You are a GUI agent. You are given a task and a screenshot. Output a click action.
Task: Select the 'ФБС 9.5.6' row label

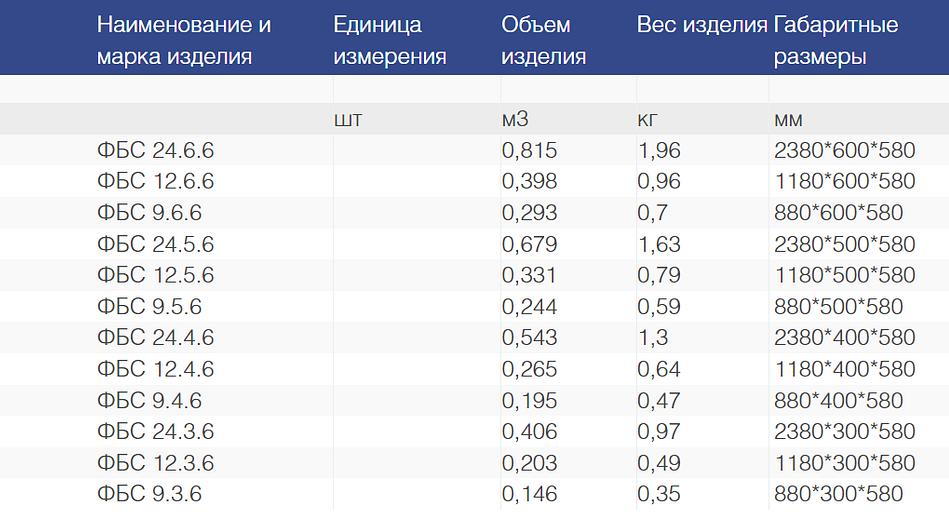coord(149,307)
